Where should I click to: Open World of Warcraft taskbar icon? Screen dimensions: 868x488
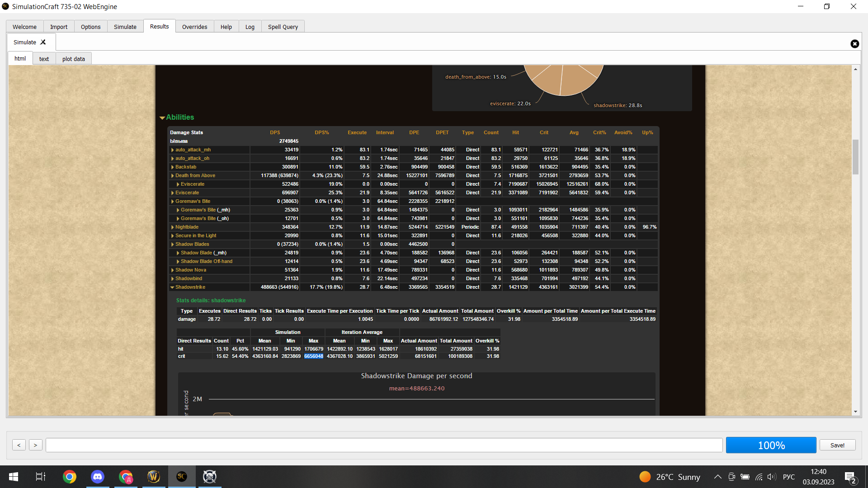(x=154, y=477)
